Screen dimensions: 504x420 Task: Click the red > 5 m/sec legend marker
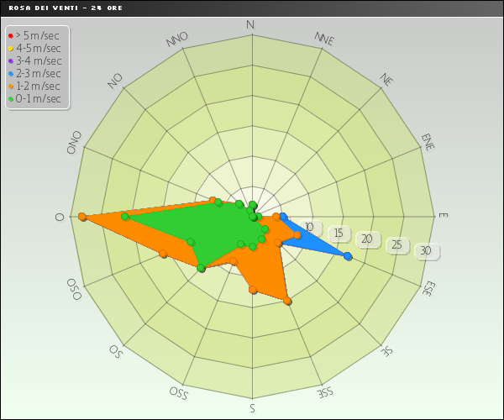10,35
